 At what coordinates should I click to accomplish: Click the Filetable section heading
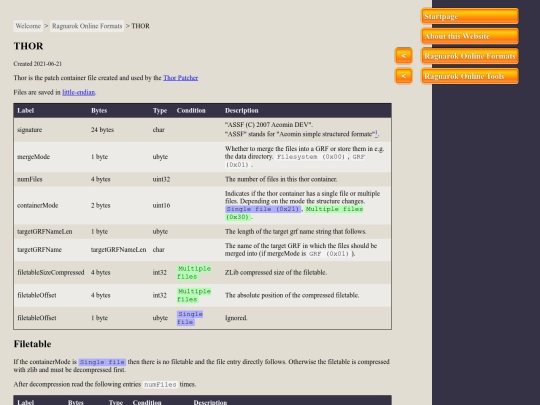click(32, 344)
